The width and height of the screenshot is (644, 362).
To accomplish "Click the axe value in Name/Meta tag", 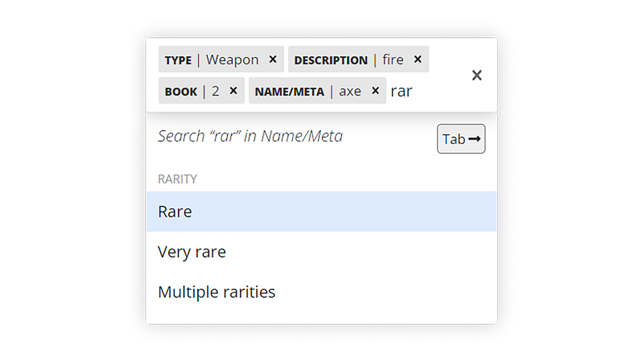I will [x=350, y=91].
